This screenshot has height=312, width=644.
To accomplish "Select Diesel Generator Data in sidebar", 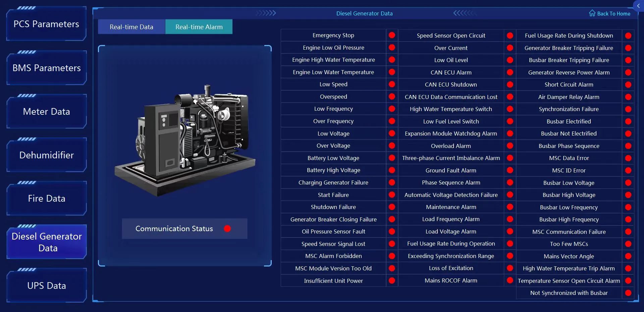I will tap(46, 242).
